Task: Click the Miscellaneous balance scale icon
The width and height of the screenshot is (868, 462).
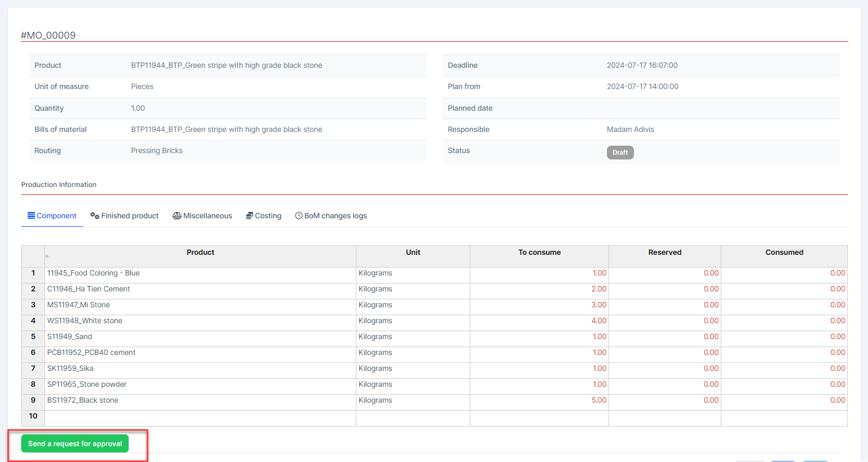Action: pos(177,216)
